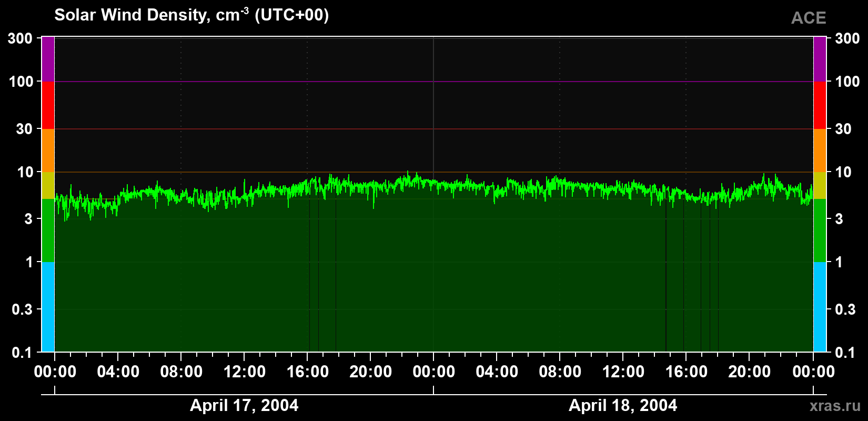Click the 20:00 tick under April 18
The image size is (868, 421).
[x=749, y=372]
